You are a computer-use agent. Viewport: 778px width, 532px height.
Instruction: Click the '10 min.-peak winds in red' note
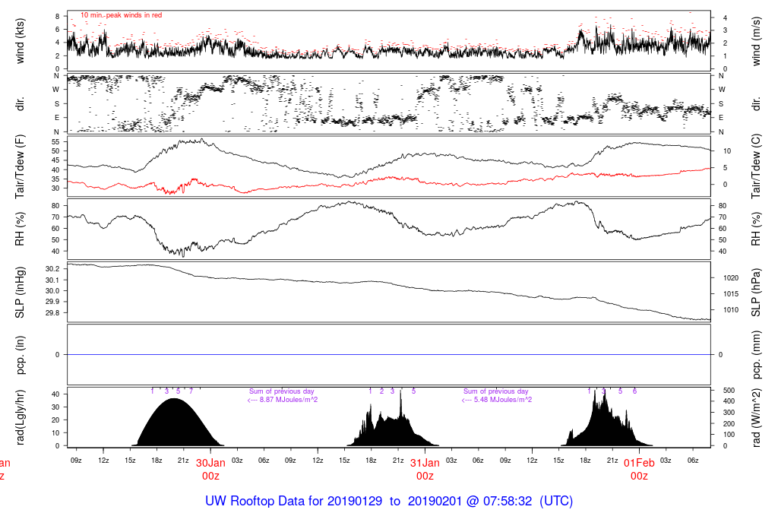(121, 15)
